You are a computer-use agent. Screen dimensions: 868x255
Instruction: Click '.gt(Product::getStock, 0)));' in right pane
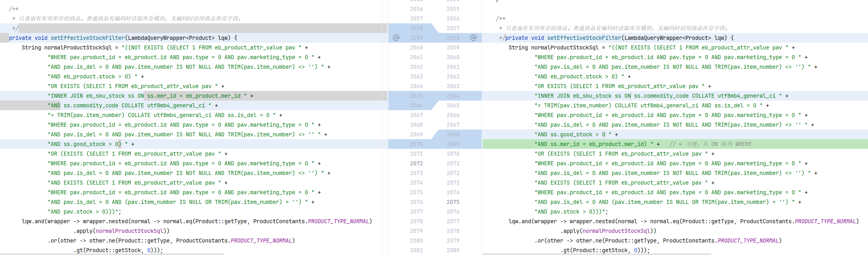coord(605,250)
